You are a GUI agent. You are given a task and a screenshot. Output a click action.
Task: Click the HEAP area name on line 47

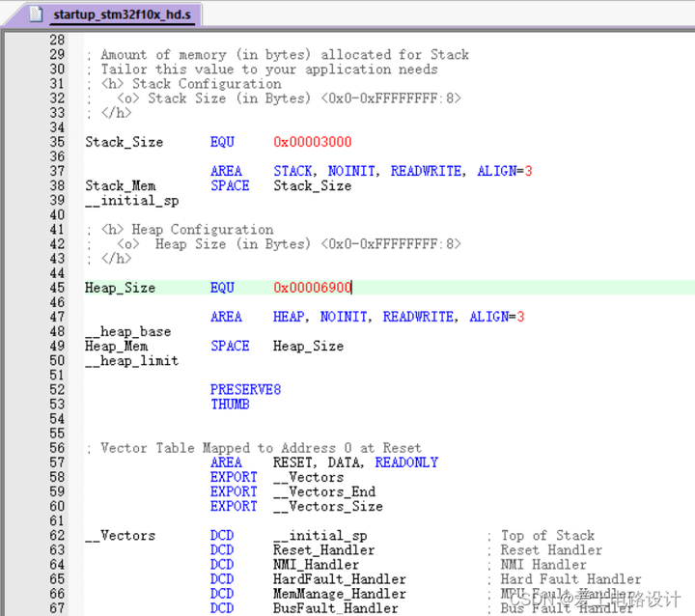[x=289, y=317]
